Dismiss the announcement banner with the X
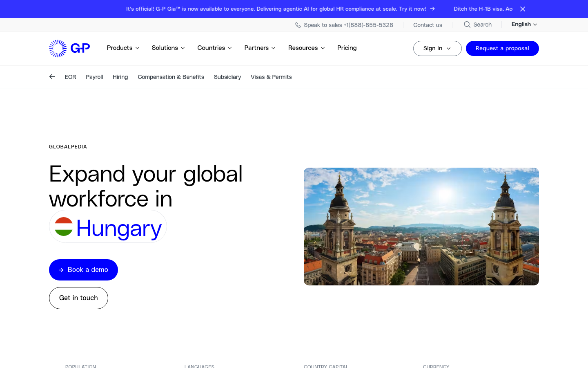The width and height of the screenshot is (588, 368). pyautogui.click(x=523, y=9)
